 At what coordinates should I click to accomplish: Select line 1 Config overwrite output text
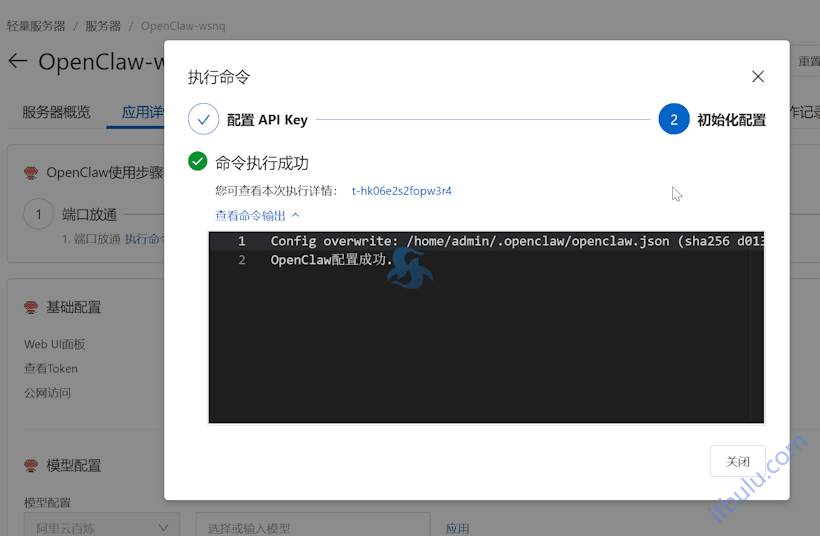(x=517, y=241)
